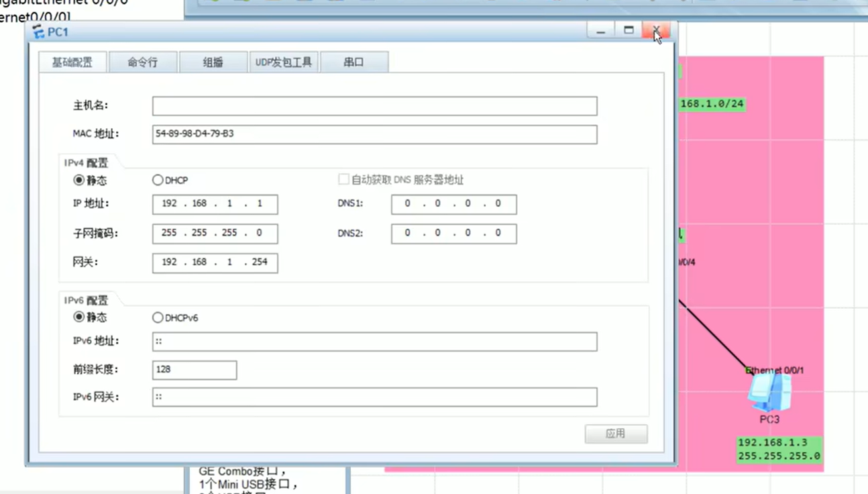Viewport: 868px width, 494px height.
Task: Switch to the 串口 tab
Action: pos(354,62)
